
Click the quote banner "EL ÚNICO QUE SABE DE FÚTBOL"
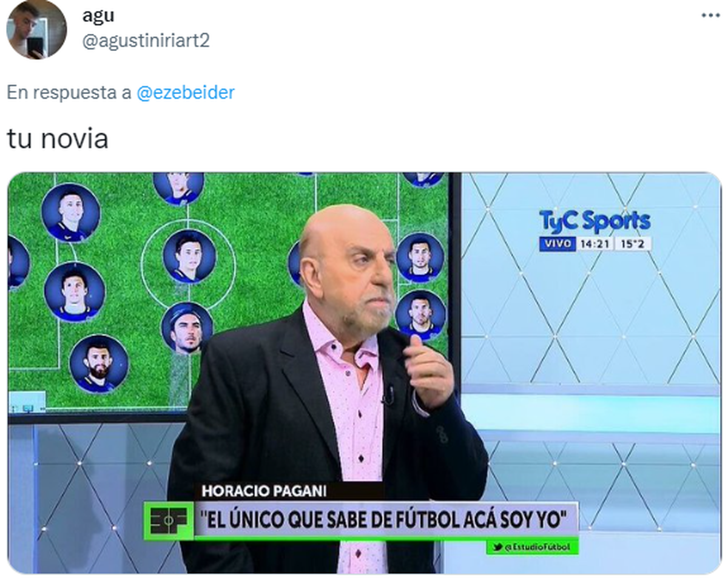pos(386,520)
